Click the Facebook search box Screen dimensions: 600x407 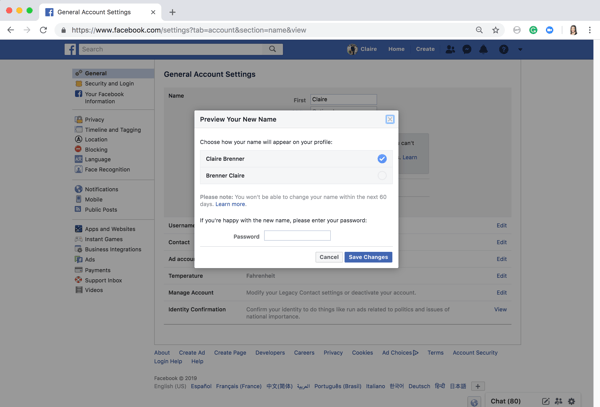point(171,49)
